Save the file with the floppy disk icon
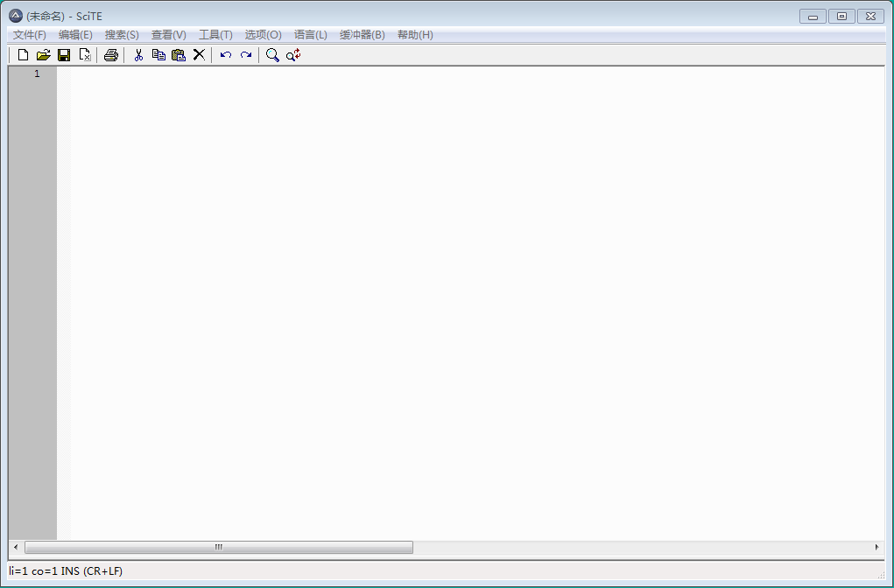The height and width of the screenshot is (588, 894). point(64,55)
